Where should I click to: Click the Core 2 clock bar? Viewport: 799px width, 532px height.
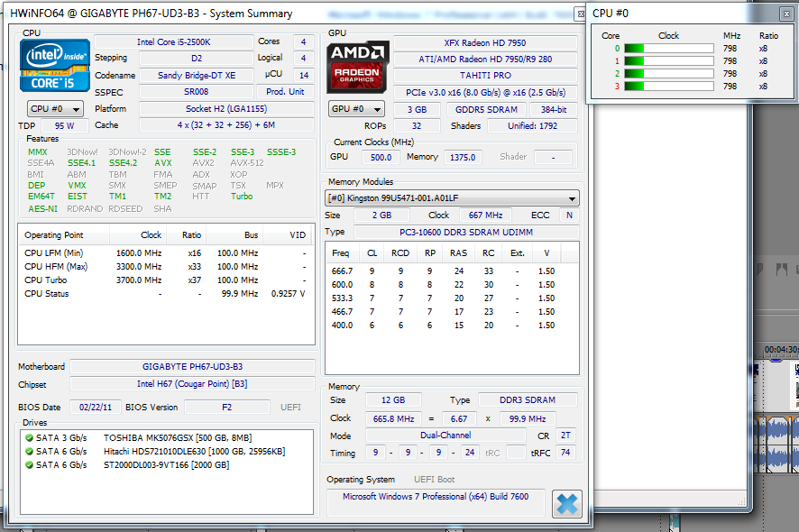pyautogui.click(x=668, y=74)
